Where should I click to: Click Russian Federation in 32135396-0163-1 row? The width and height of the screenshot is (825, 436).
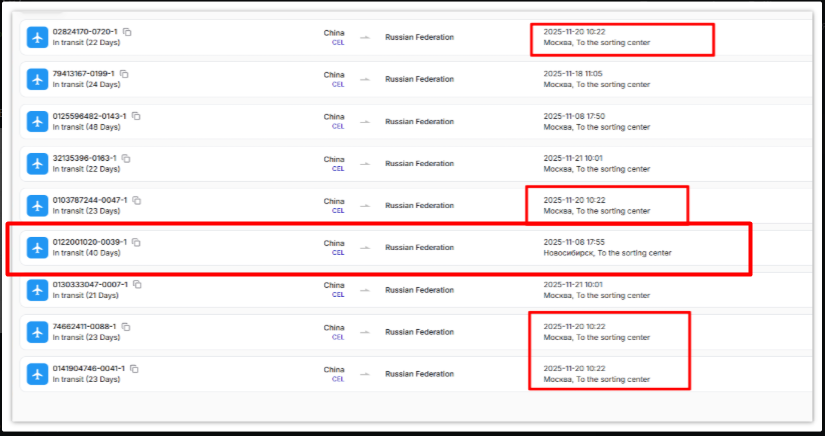[419, 163]
